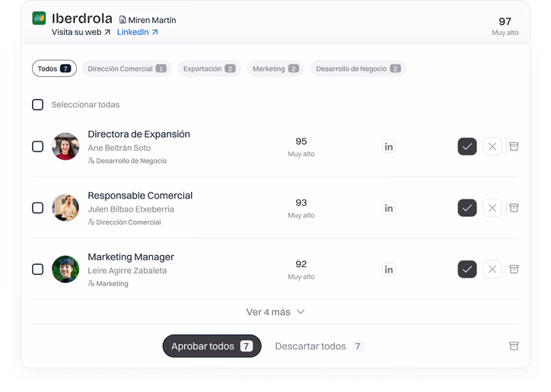
Task: Open LinkedIn profile of Leire Agirre Zabaleta
Action: pyautogui.click(x=389, y=269)
